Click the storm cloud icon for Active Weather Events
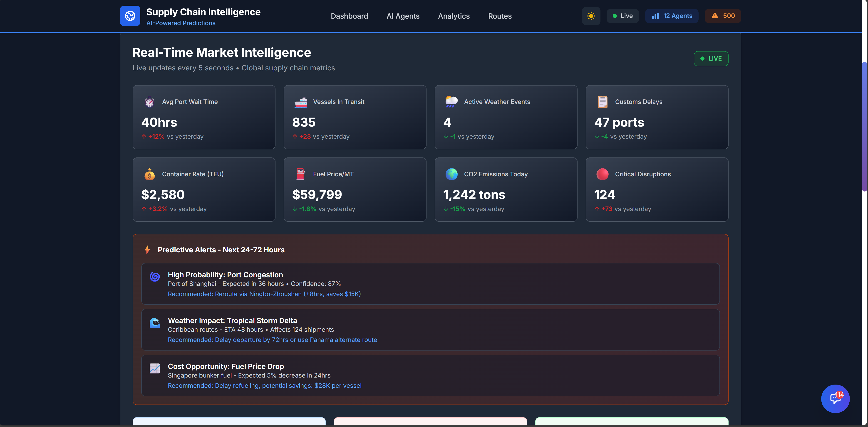 pyautogui.click(x=451, y=102)
